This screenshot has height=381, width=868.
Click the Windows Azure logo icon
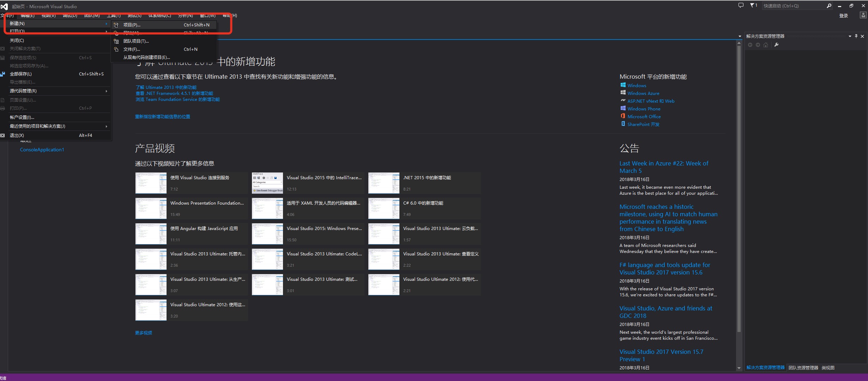[x=623, y=93]
